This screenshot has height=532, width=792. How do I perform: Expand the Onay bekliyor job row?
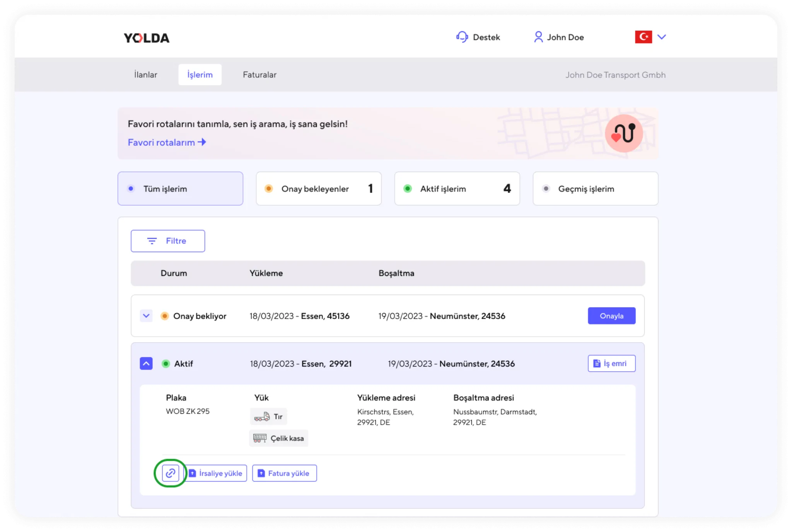tap(146, 316)
